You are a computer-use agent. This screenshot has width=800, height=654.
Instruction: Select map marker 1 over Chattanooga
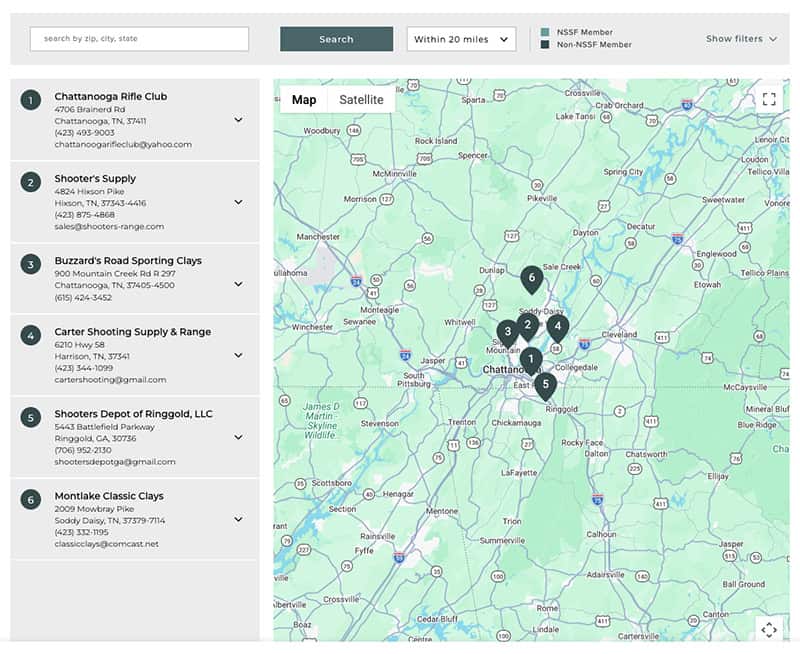coord(531,359)
